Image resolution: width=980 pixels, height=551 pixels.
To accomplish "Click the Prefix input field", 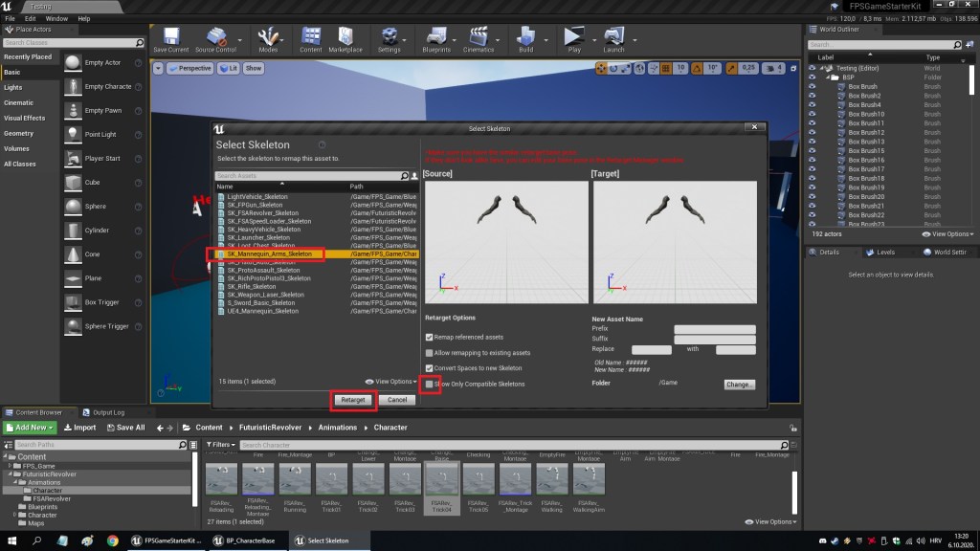I will (714, 329).
